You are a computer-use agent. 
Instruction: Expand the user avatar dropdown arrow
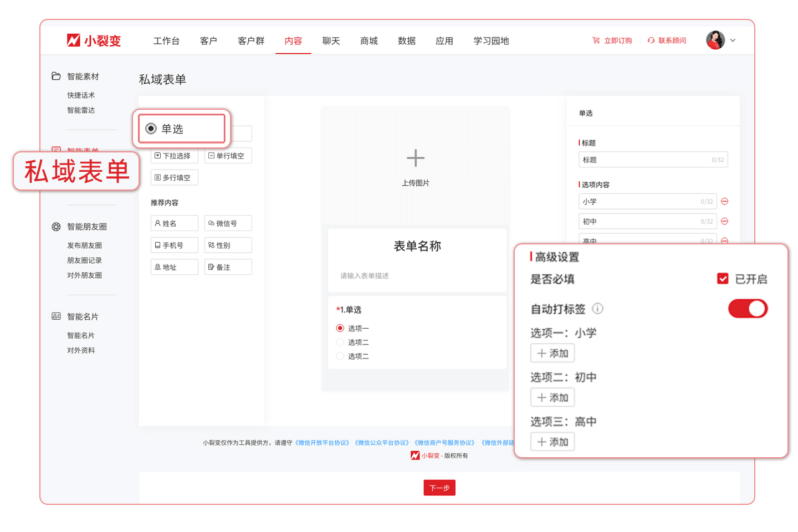coord(733,40)
